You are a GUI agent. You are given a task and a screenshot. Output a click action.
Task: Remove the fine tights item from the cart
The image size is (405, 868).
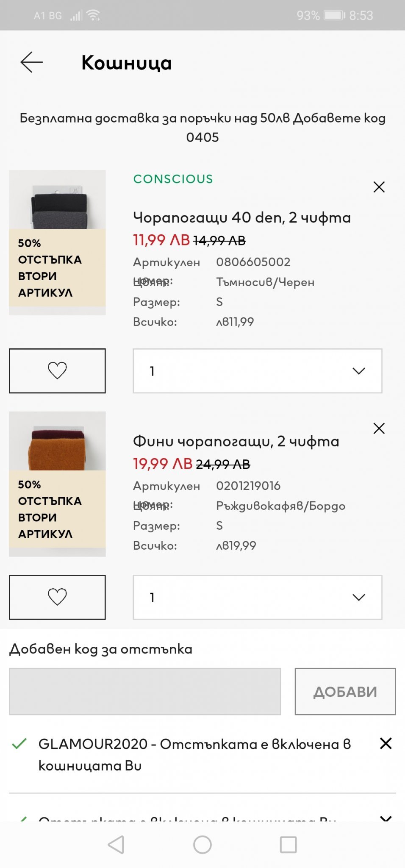(x=379, y=428)
